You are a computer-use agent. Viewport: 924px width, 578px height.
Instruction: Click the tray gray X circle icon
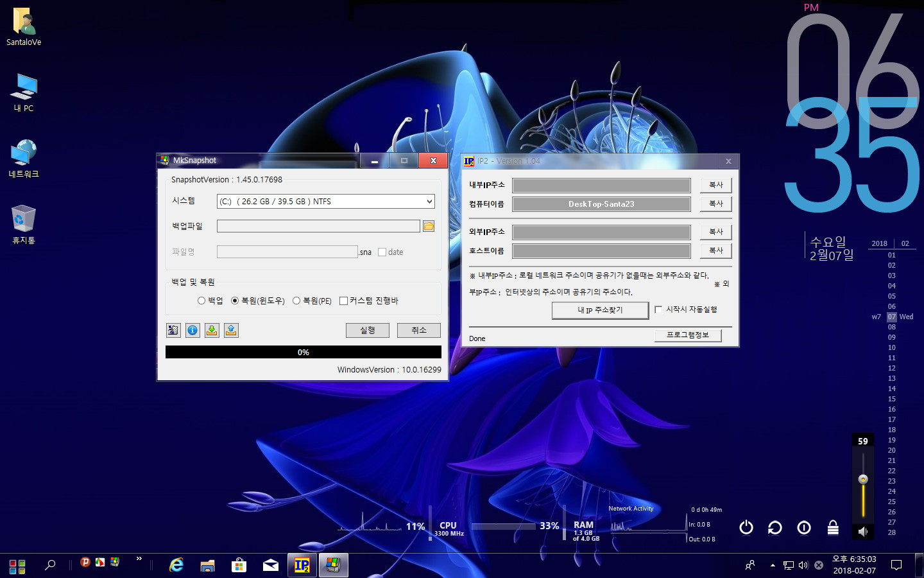pos(819,565)
